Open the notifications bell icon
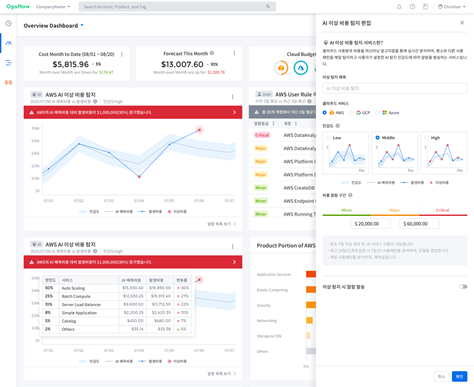Screen dimensions: 474x387 click(399, 7)
